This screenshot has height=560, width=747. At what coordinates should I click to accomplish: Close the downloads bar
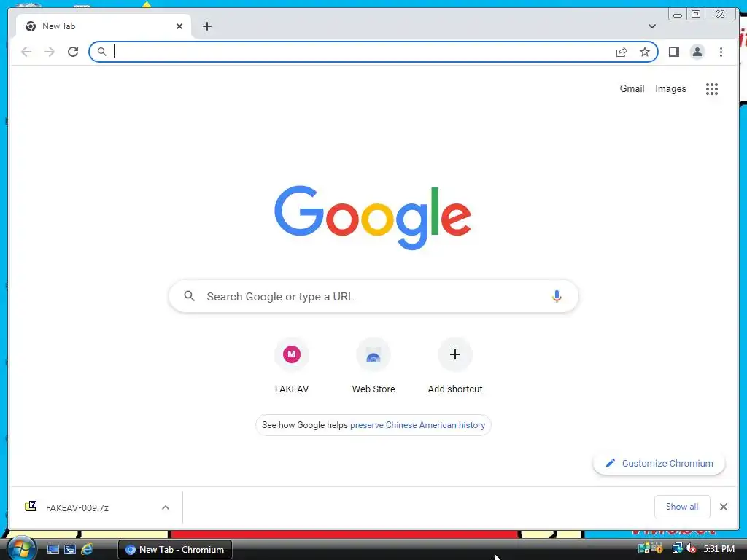724,507
